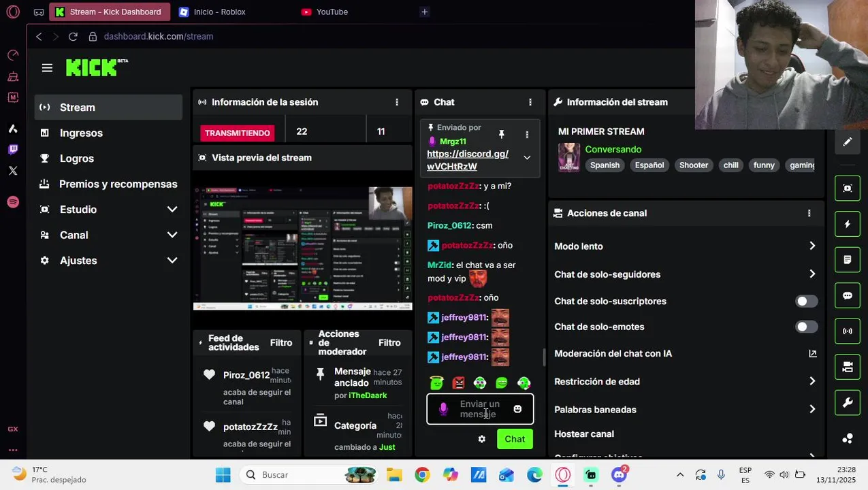The width and height of the screenshot is (868, 490).
Task: Insert the angel halo emote
Action: pyautogui.click(x=437, y=383)
